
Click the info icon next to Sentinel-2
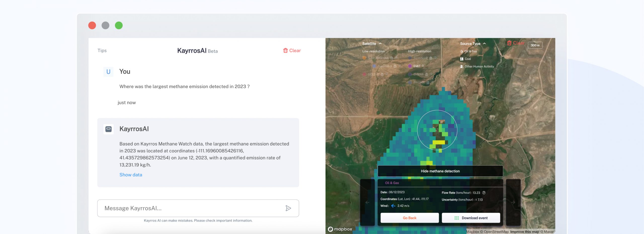(435, 58)
